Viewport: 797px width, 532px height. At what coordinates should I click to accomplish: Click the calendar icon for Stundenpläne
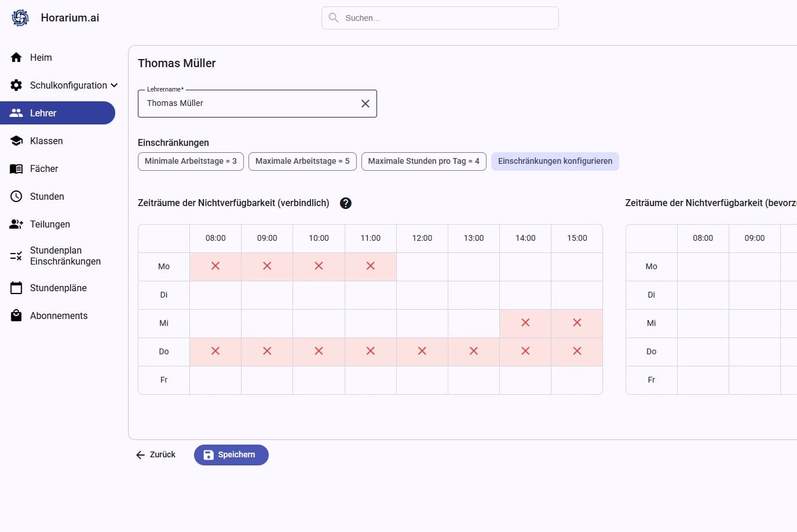(16, 288)
